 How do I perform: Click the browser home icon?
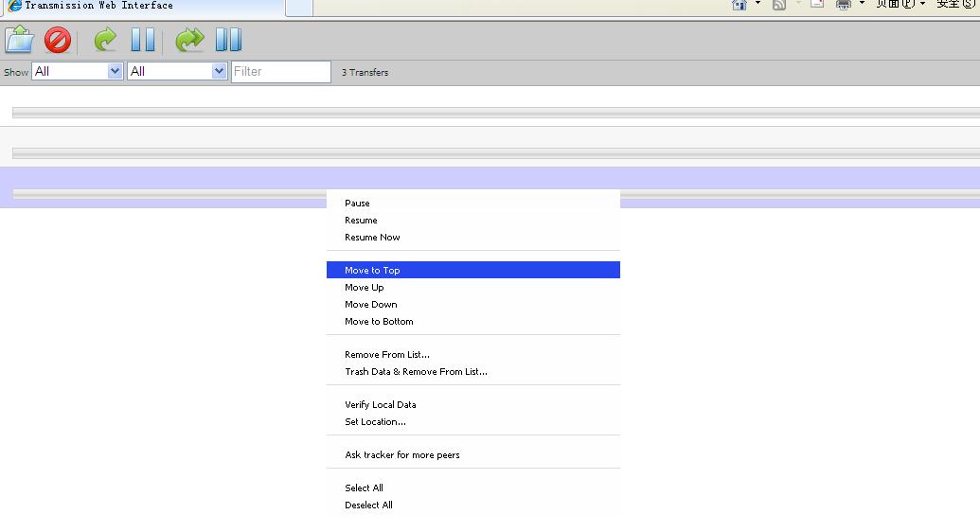coord(739,5)
